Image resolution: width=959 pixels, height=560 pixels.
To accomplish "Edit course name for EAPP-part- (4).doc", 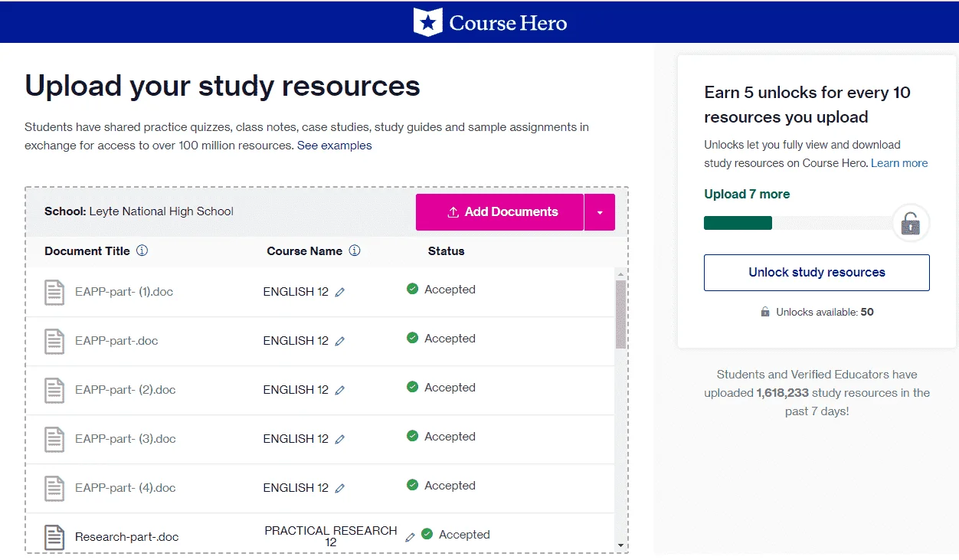I will point(340,488).
